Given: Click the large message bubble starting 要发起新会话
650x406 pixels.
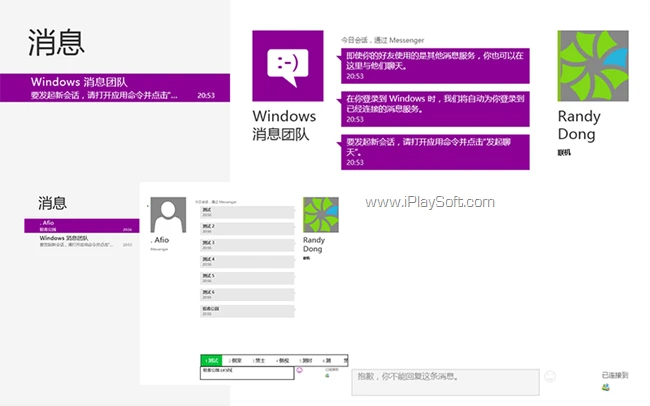Looking at the screenshot, I should 435,152.
